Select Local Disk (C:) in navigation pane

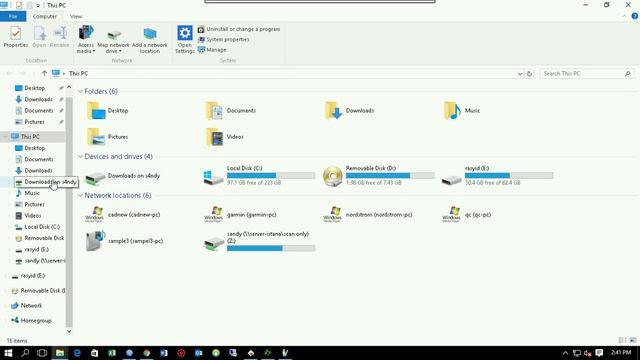click(42, 227)
